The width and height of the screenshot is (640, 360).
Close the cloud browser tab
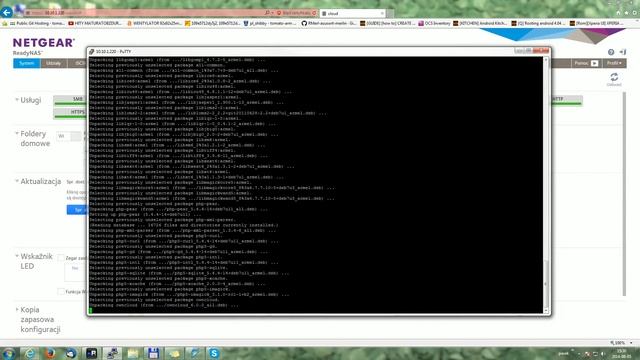coord(382,13)
